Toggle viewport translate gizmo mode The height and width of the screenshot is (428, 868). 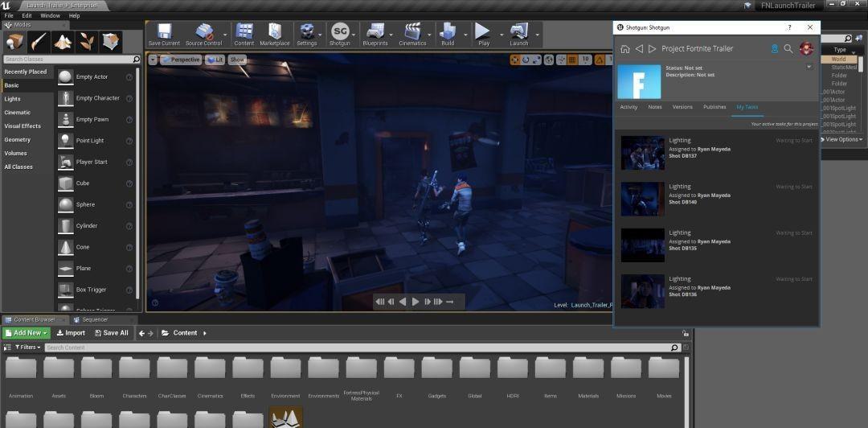click(x=515, y=60)
